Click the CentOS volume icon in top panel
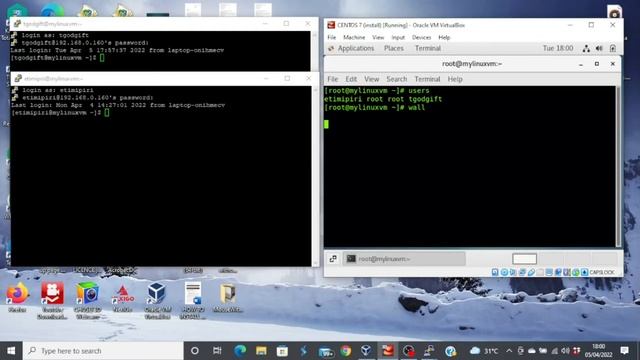Image resolution: width=640 pixels, height=360 pixels. coord(599,48)
